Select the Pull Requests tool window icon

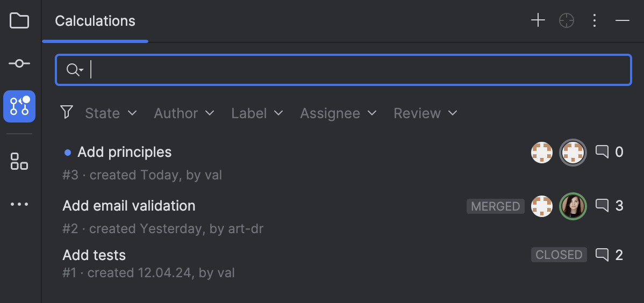coord(19,106)
